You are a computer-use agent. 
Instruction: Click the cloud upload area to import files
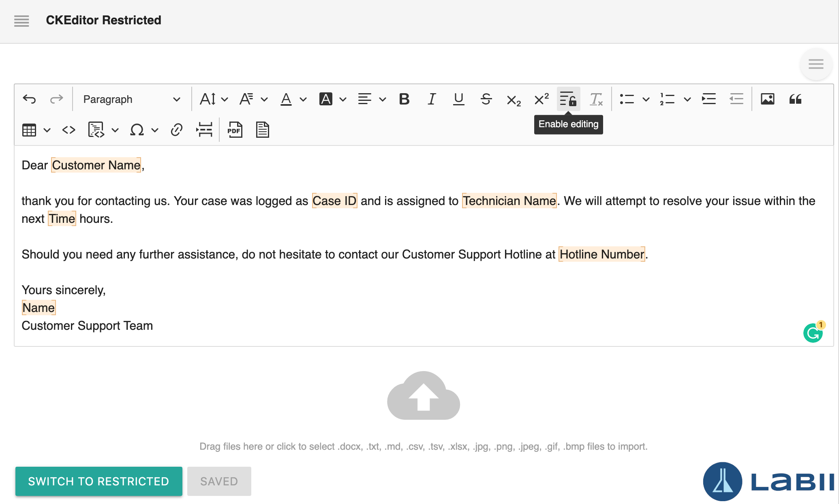(423, 396)
